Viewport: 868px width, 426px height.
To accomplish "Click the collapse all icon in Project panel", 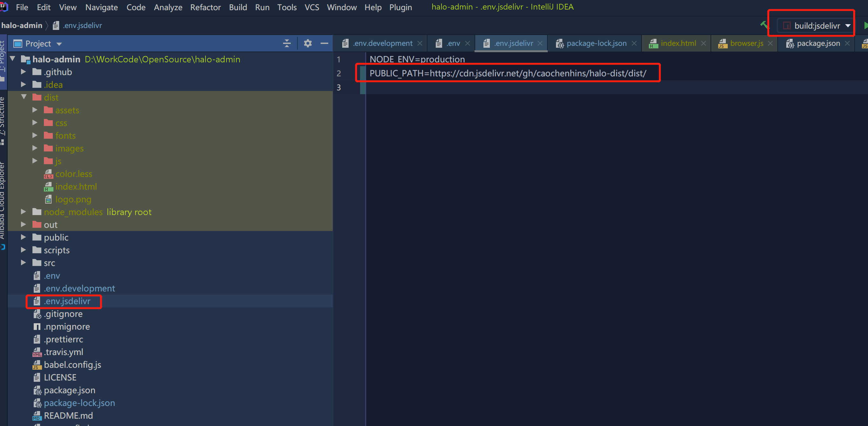I will coord(287,44).
